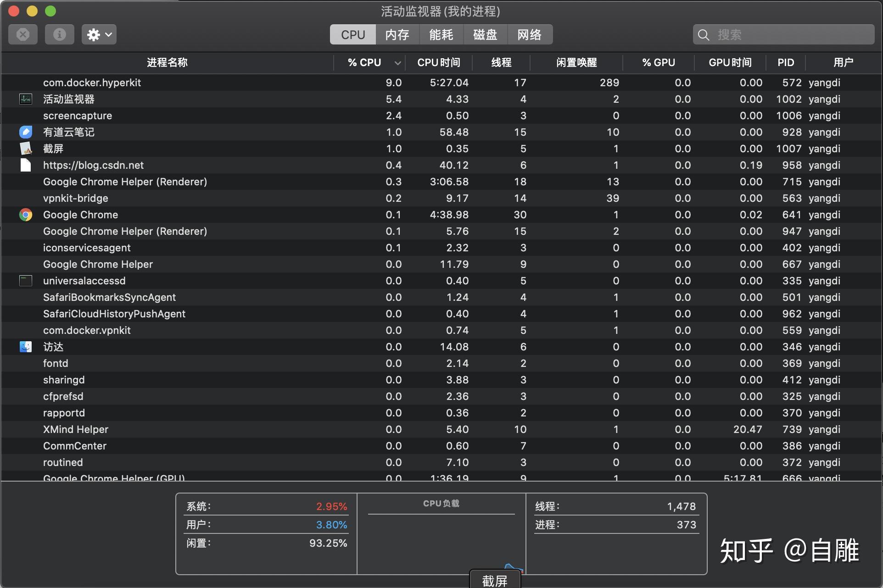Click the Google Chrome app icon
The image size is (883, 588).
click(x=26, y=215)
